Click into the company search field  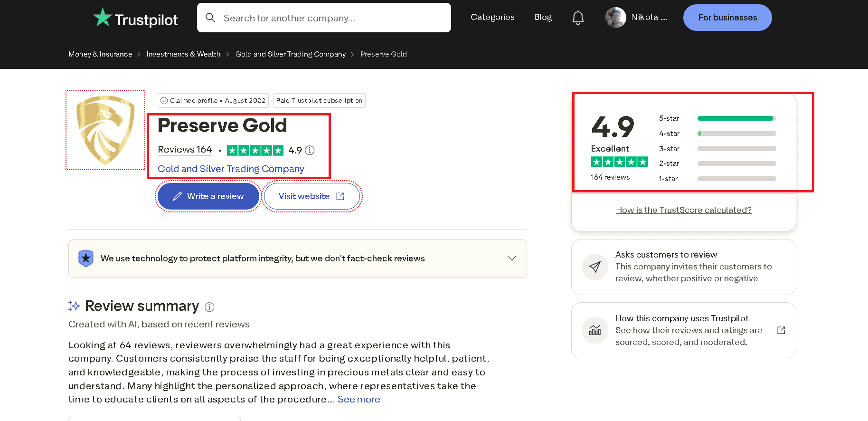pyautogui.click(x=324, y=18)
